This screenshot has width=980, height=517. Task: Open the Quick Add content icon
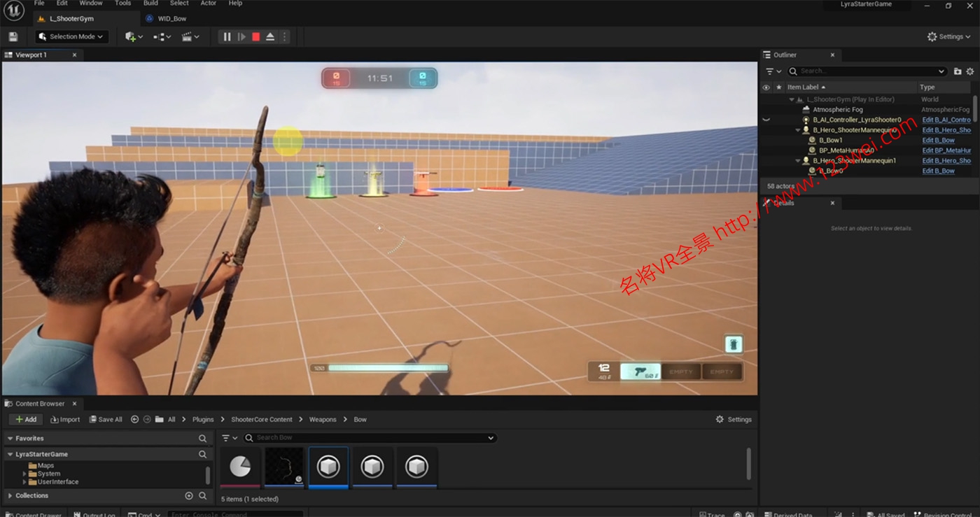(130, 36)
